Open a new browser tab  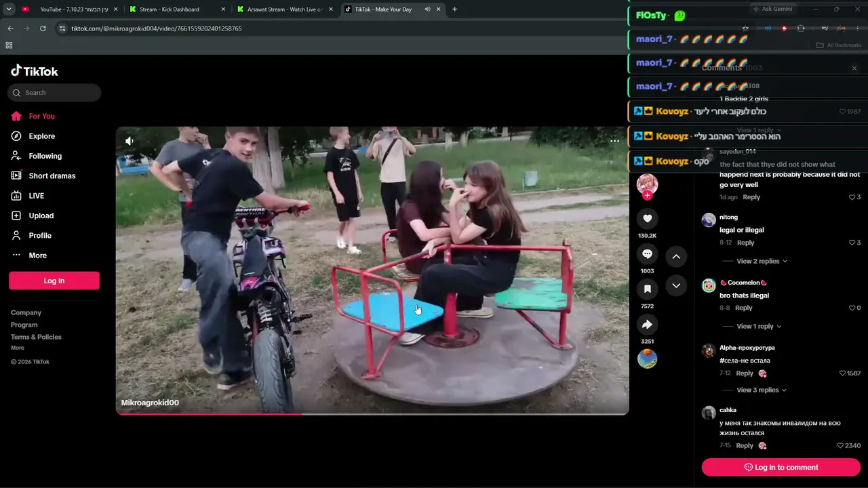pyautogui.click(x=454, y=9)
